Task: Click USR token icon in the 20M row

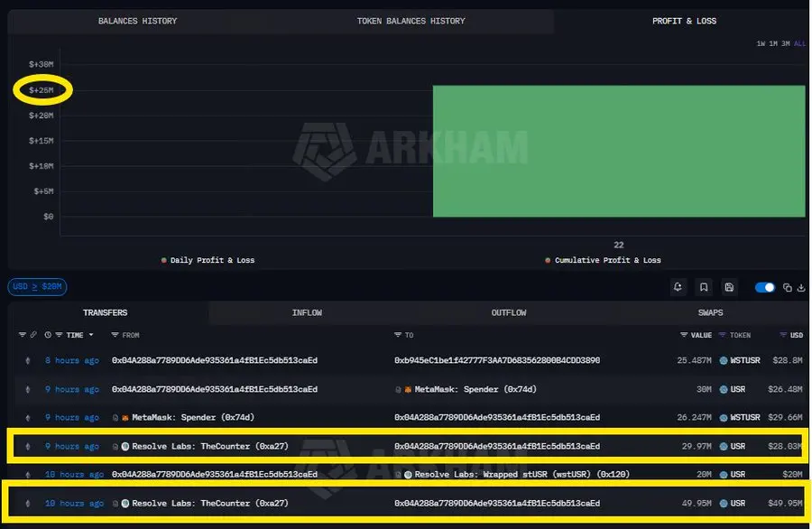Action: pyautogui.click(x=724, y=474)
